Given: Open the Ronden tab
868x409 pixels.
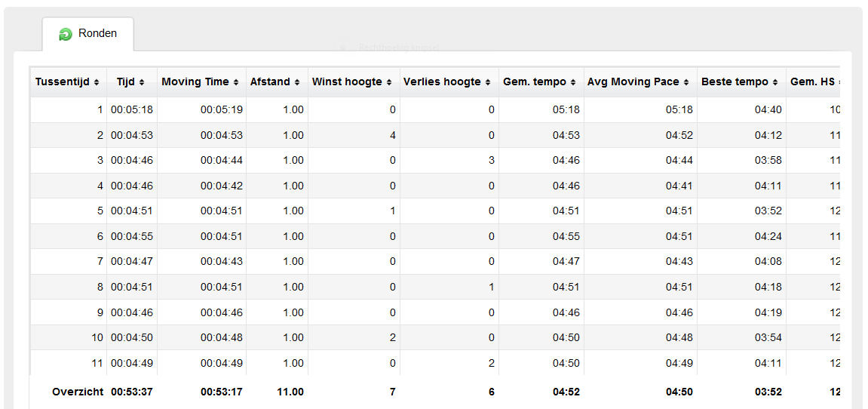Looking at the screenshot, I should point(88,34).
